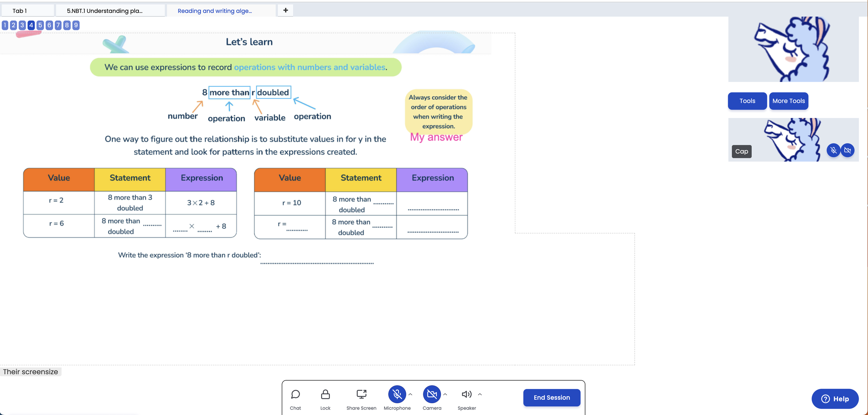
Task: Turn on the Camera toggle
Action: [x=432, y=394]
